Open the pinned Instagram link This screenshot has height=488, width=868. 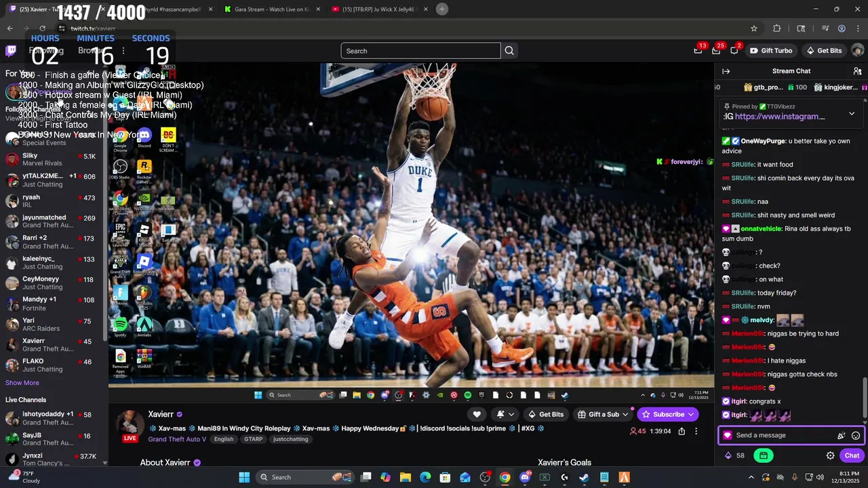coord(780,117)
